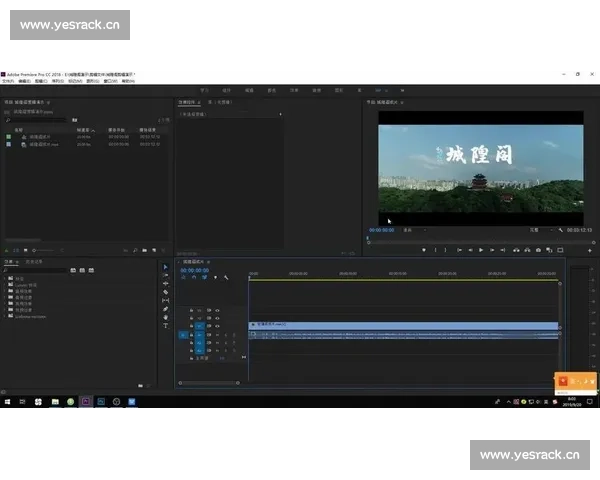Open workspace overflow chevrons
This screenshot has width=600, height=480.
[402, 91]
